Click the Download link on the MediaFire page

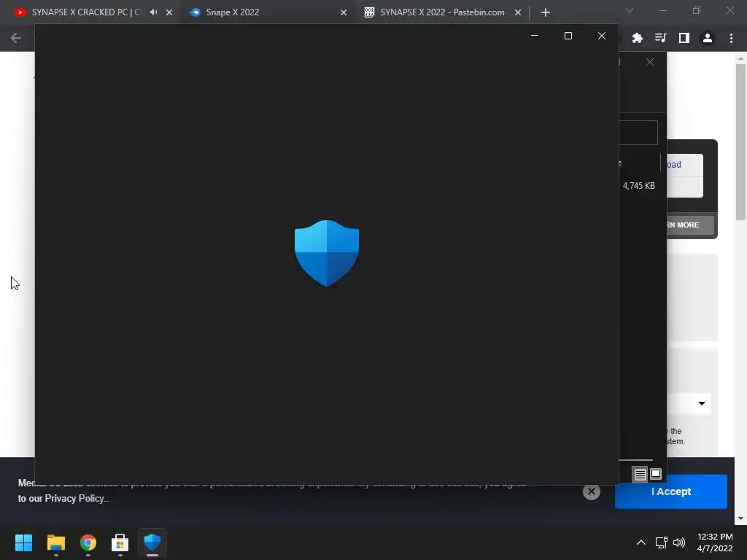[673, 164]
